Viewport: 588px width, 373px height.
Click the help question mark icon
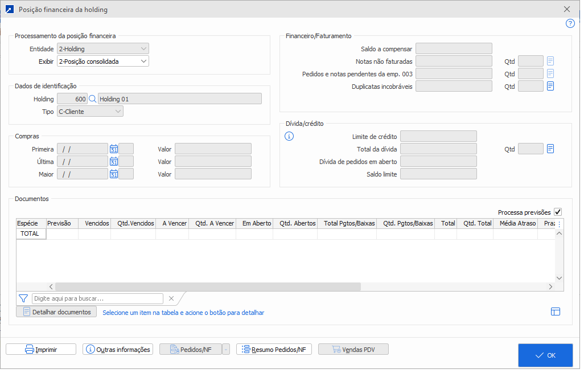[x=570, y=23]
